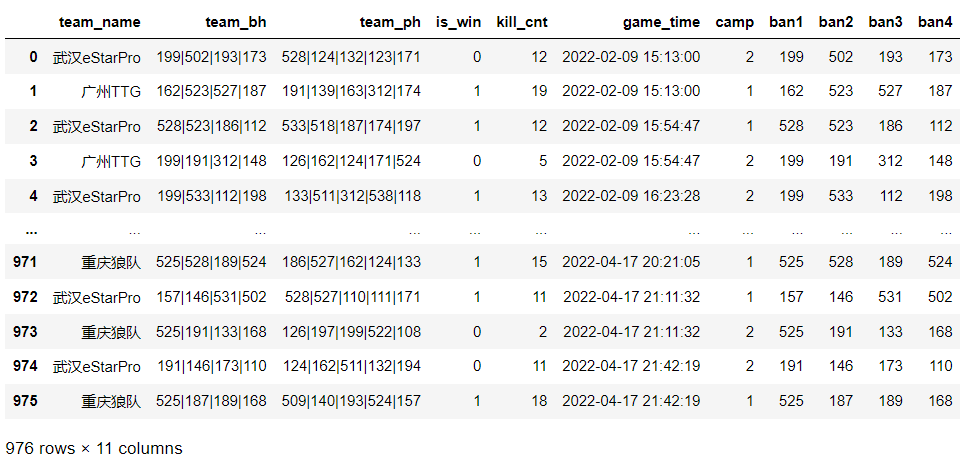Click the team_ph column header
973x467 pixels.
coord(389,21)
